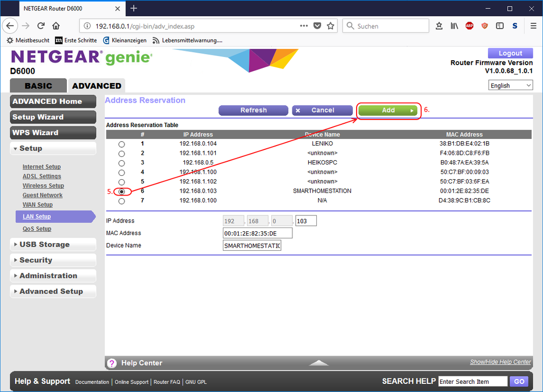Open bookmarks menu star-tray icon
543x392 pixels.
pos(439,26)
